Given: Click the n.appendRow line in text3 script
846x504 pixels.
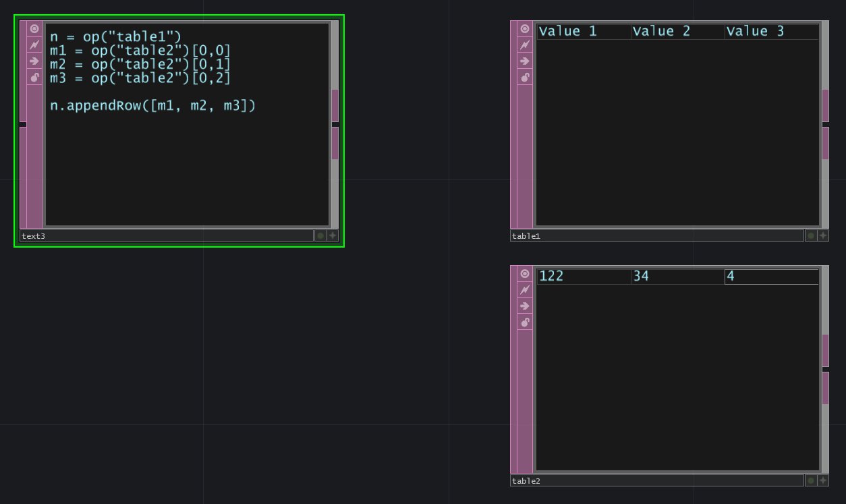Looking at the screenshot, I should pyautogui.click(x=153, y=106).
